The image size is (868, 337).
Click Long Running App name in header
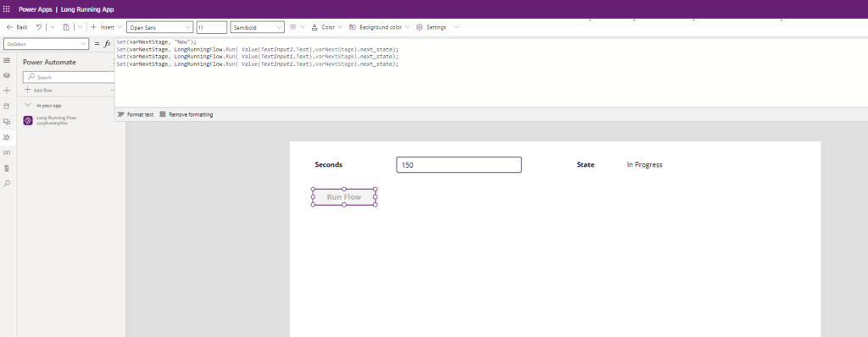[x=87, y=9]
